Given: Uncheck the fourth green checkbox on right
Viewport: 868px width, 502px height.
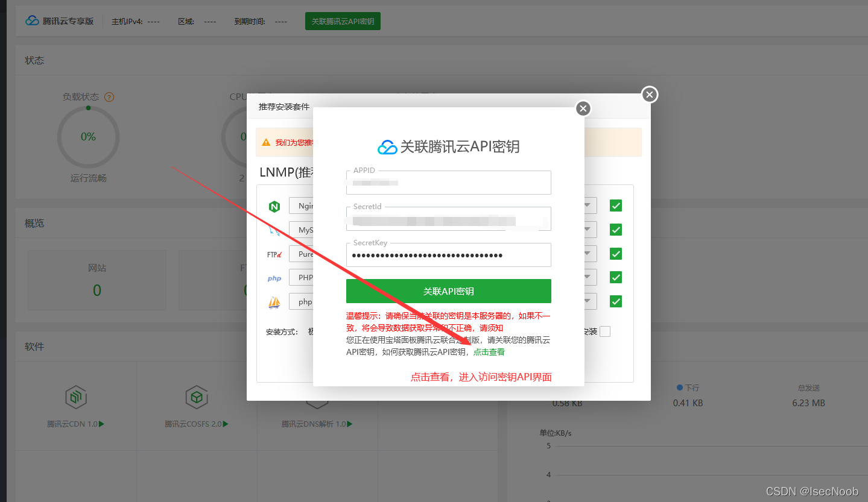Looking at the screenshot, I should pos(616,277).
